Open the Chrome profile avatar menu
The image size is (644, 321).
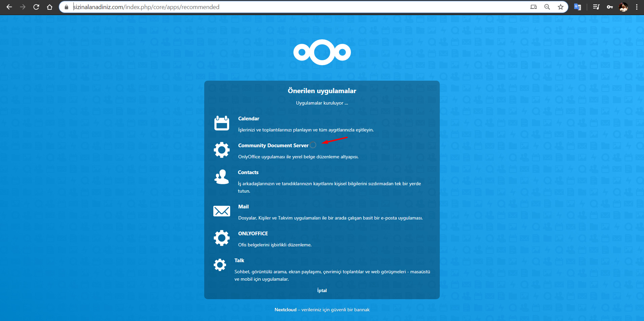tap(623, 7)
